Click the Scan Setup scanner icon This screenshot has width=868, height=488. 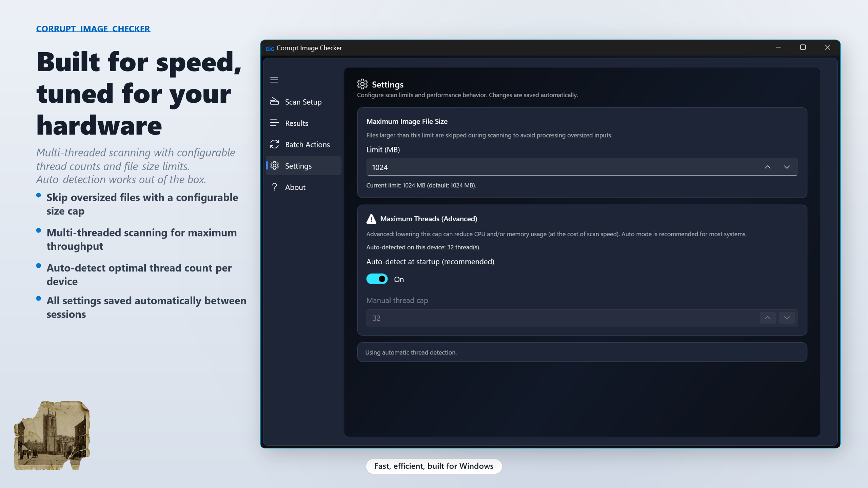point(274,101)
